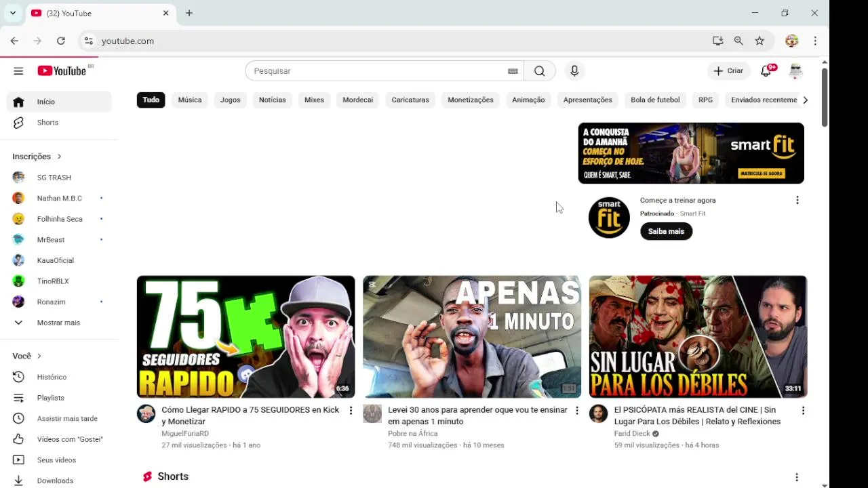
Task: Select the Bola de futebol chip
Action: (655, 100)
